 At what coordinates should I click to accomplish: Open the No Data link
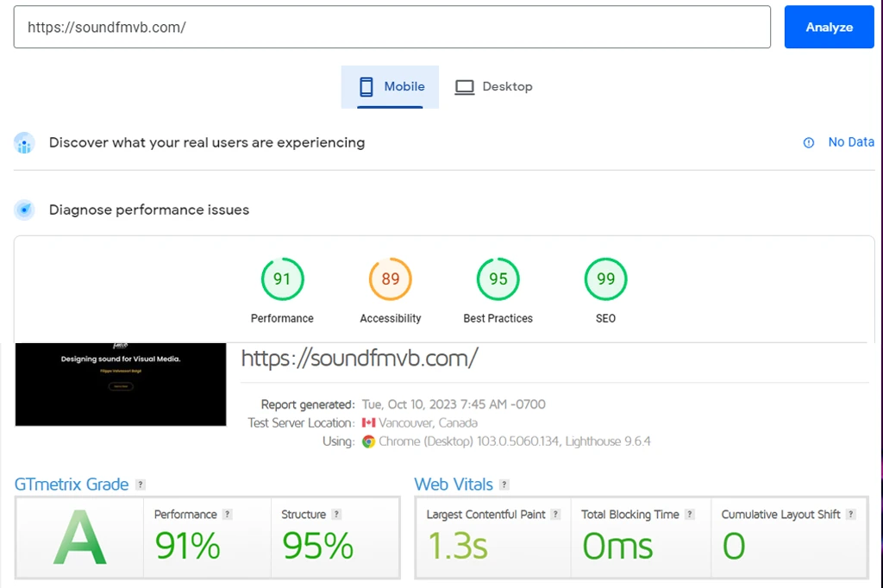[x=851, y=142]
